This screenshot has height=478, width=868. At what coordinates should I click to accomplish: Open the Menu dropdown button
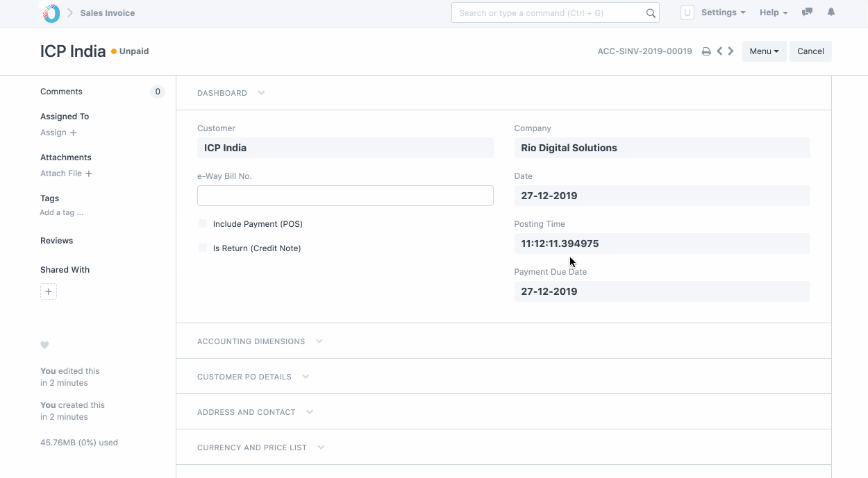coord(764,51)
